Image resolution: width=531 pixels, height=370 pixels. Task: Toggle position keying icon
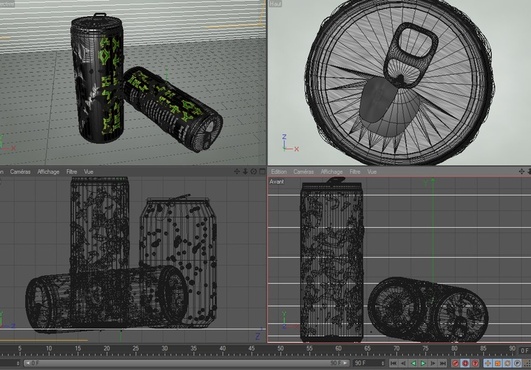[x=488, y=363]
